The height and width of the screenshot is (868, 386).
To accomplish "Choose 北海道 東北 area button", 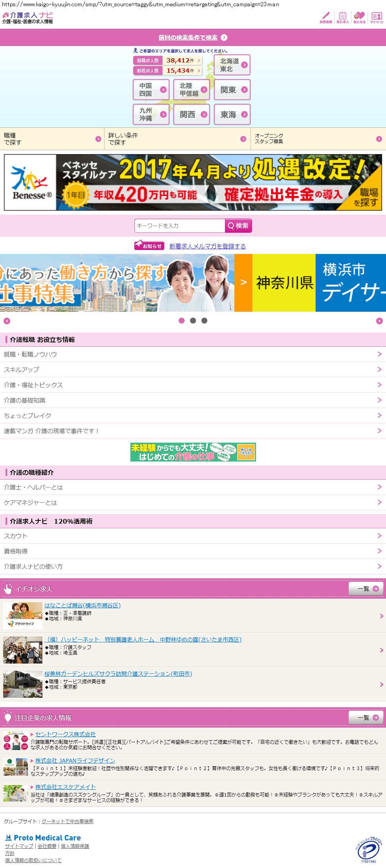I will [232, 65].
